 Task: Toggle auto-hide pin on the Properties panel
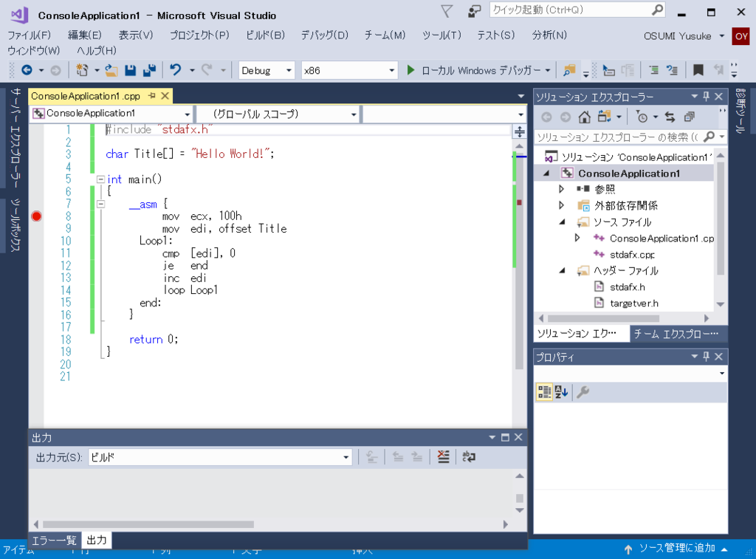click(707, 357)
